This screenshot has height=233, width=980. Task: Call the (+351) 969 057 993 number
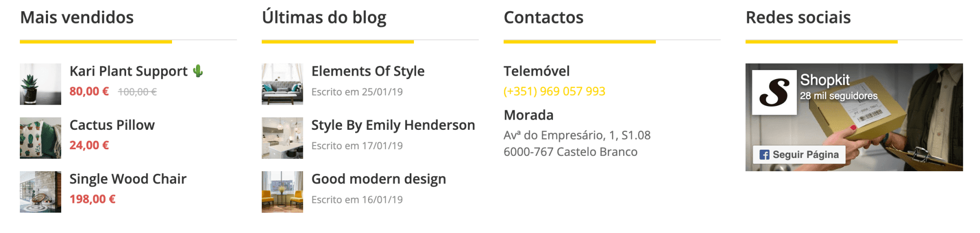click(x=554, y=91)
